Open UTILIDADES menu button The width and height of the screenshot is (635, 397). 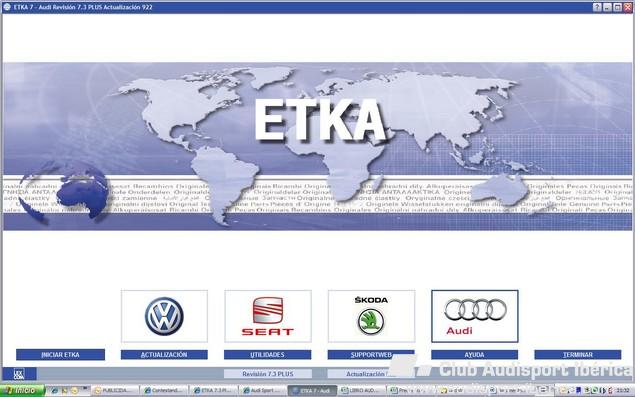coord(268,355)
